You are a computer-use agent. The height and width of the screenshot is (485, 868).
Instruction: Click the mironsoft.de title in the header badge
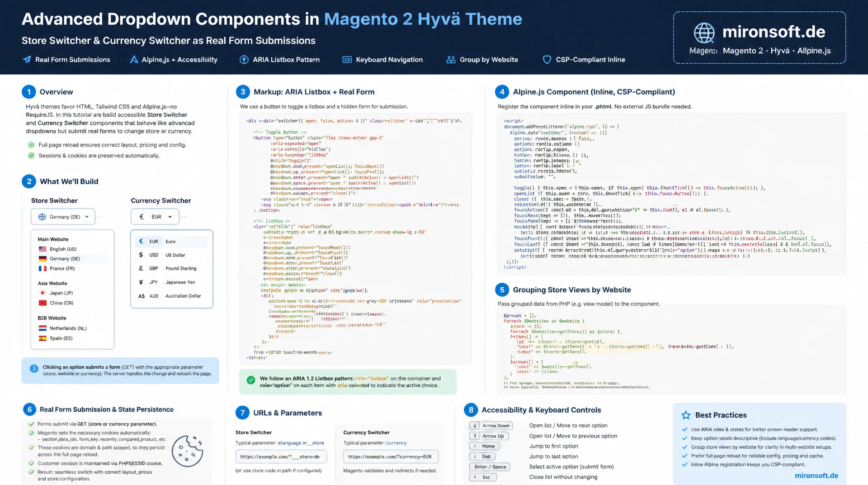coord(774,32)
